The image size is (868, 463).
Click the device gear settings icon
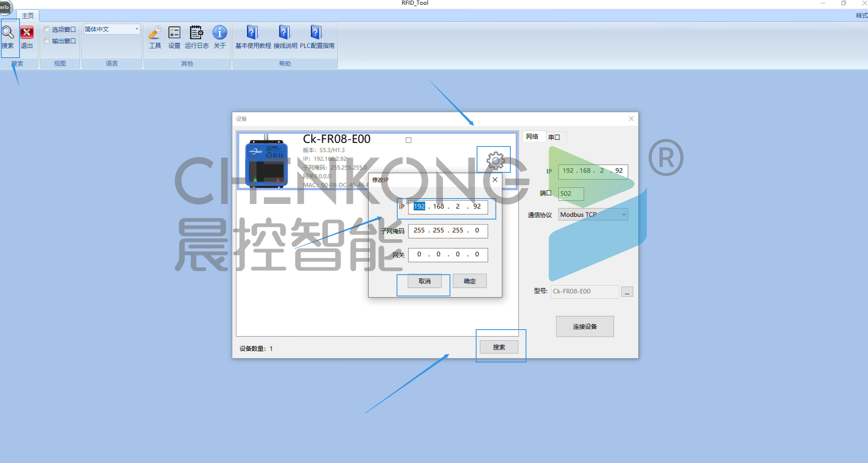coord(495,160)
